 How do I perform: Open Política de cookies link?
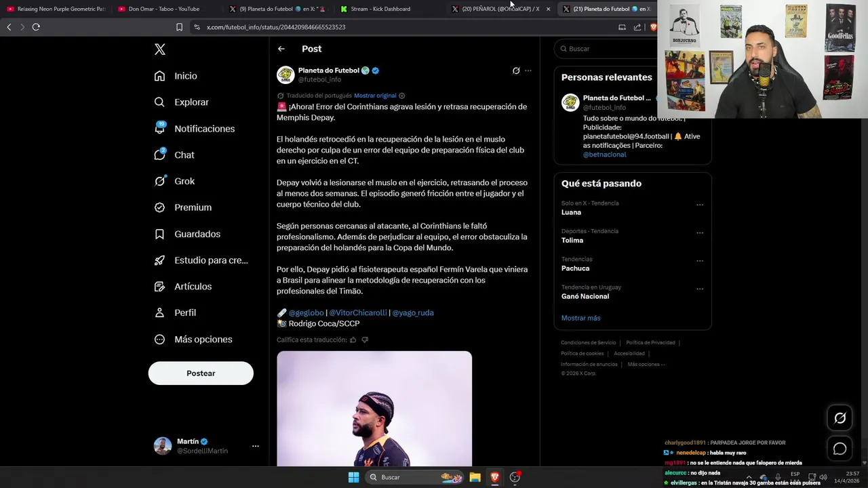tap(582, 354)
